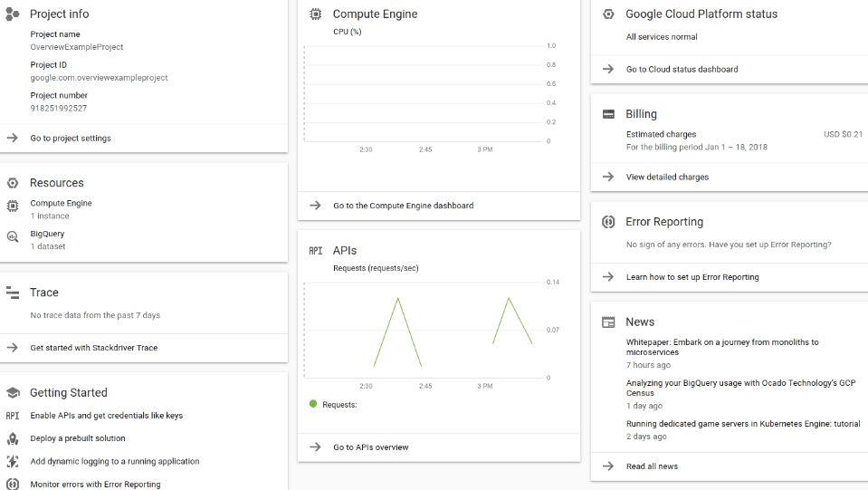
Task: Click the project number 918251992527
Action: [x=58, y=108]
